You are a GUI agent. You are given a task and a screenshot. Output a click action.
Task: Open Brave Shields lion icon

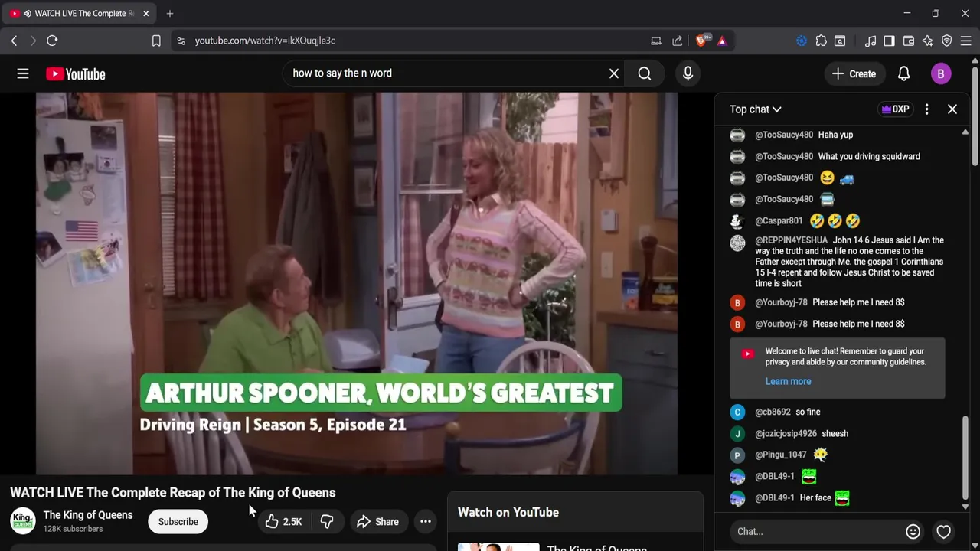701,41
